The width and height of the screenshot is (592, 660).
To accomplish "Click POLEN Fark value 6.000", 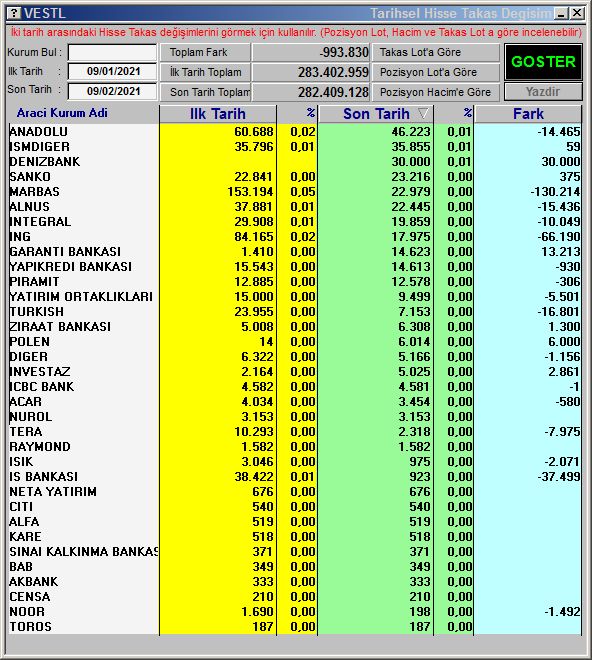I will pos(564,342).
